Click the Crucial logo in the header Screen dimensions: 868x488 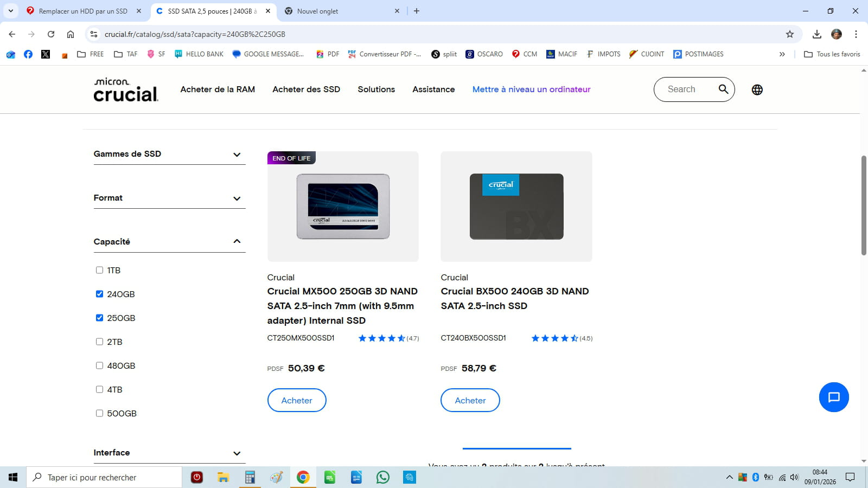click(126, 89)
